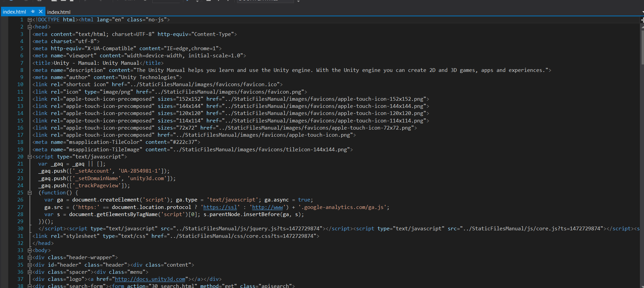
Task: Click the 'msapplication-TileColor' name value
Action: pyautogui.click(x=104, y=142)
